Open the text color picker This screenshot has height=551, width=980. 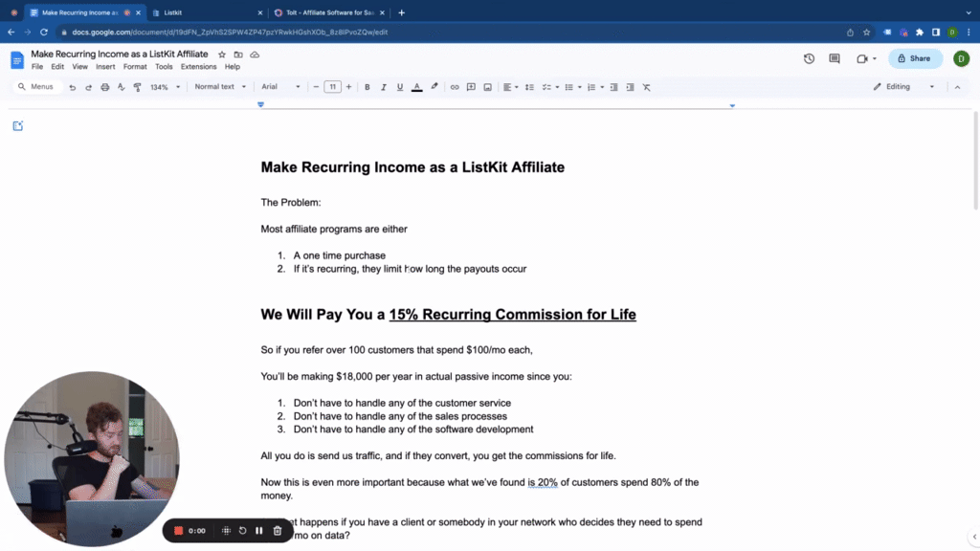point(417,87)
